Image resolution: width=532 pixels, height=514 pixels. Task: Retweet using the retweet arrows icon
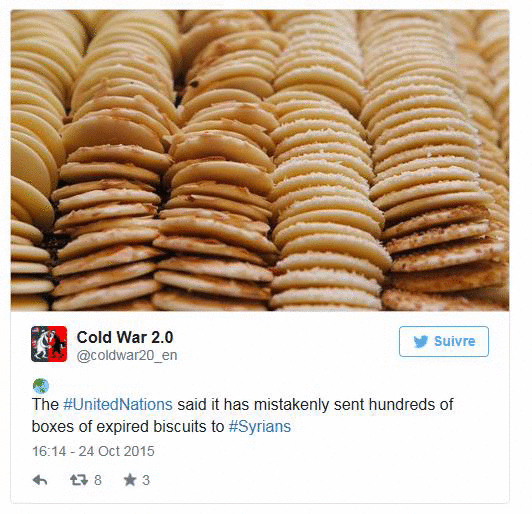click(79, 480)
